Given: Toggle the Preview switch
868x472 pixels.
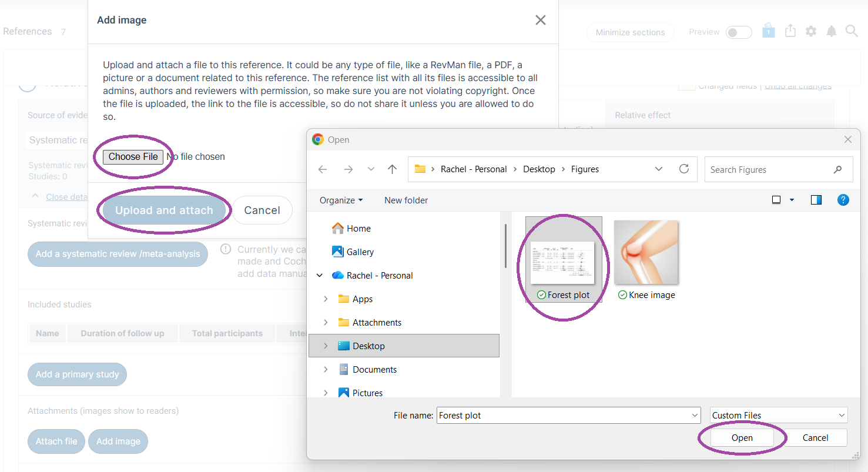Looking at the screenshot, I should (739, 32).
